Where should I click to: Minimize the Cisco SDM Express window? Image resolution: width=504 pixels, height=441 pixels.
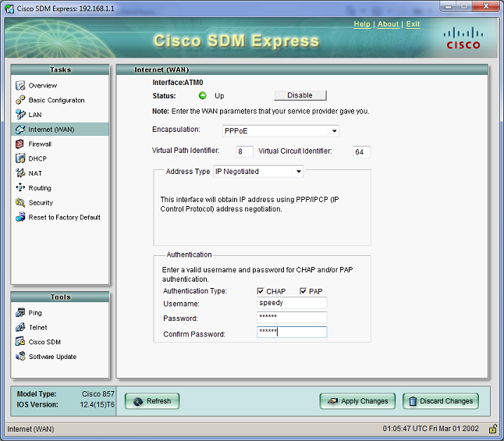point(449,6)
